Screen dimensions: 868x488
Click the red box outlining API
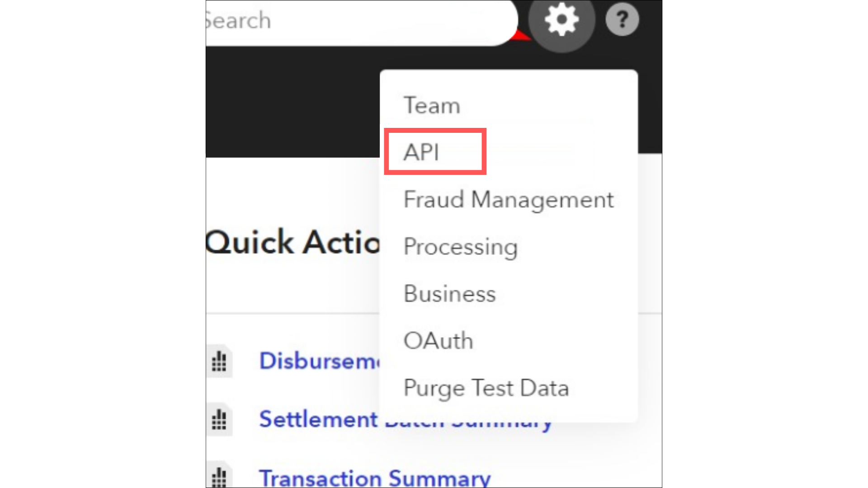tap(435, 151)
